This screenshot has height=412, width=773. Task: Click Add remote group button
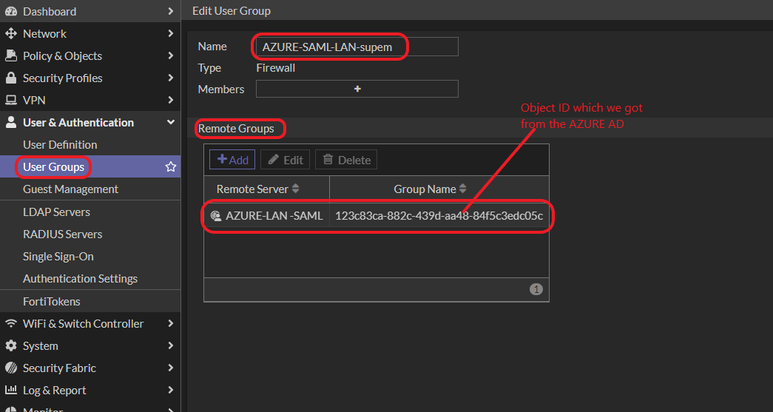(232, 160)
